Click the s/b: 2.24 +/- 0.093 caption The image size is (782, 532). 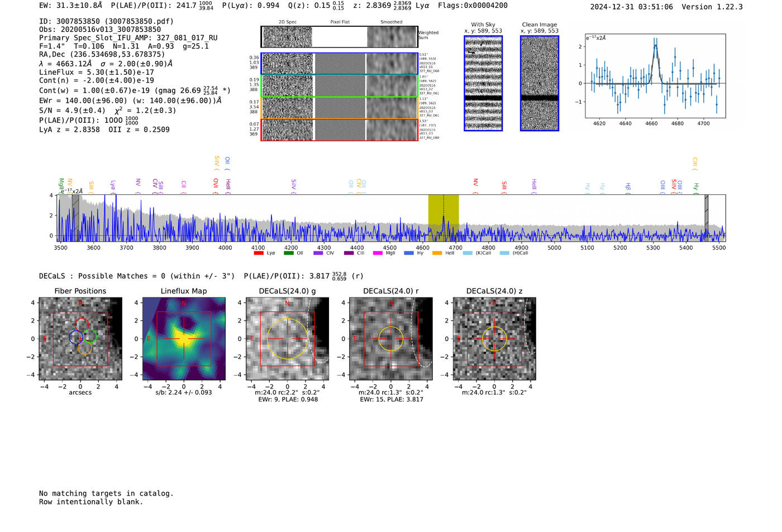pos(184,392)
